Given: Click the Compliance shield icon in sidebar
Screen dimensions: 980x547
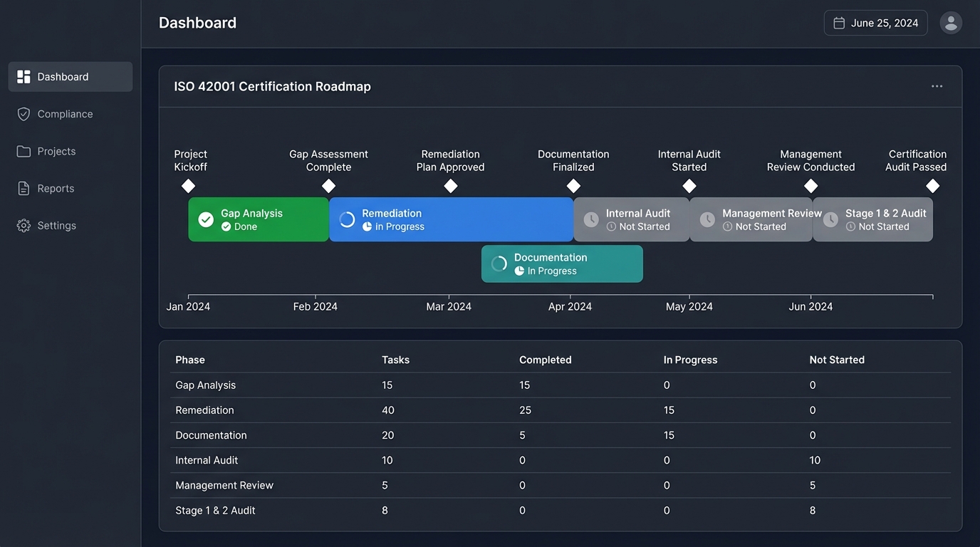Looking at the screenshot, I should point(24,114).
